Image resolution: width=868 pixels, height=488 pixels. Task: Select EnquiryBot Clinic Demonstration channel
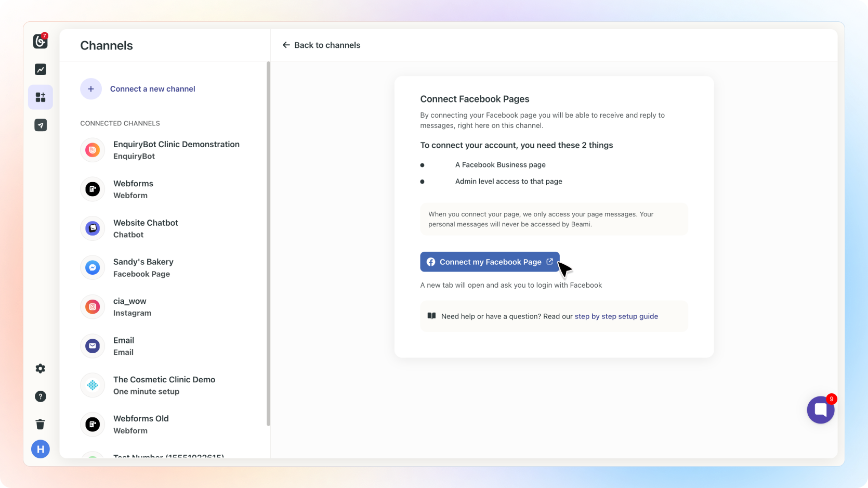point(176,150)
